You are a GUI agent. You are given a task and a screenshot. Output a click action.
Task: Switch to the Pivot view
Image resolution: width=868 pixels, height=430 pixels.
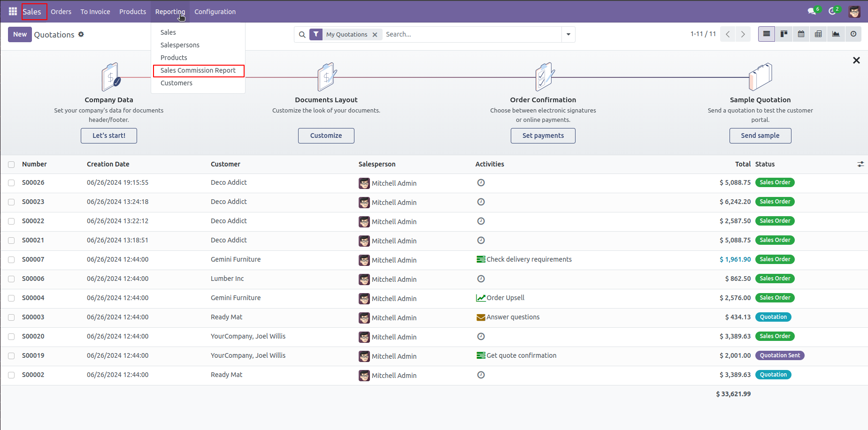coord(818,34)
